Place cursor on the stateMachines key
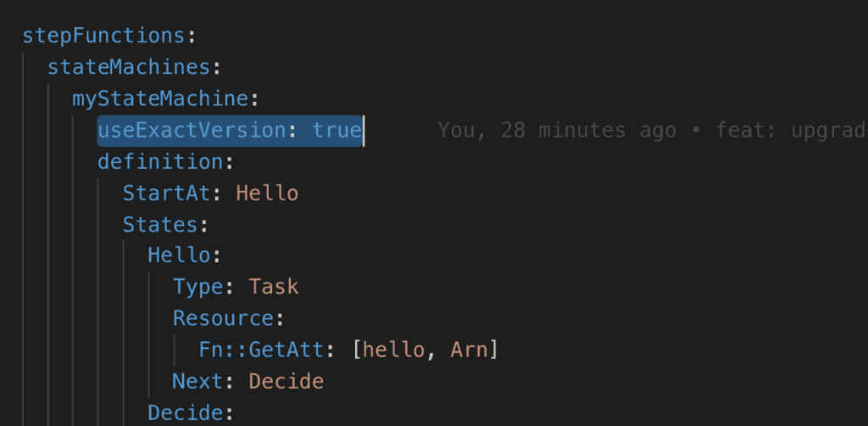The width and height of the screenshot is (868, 426). coord(128,67)
